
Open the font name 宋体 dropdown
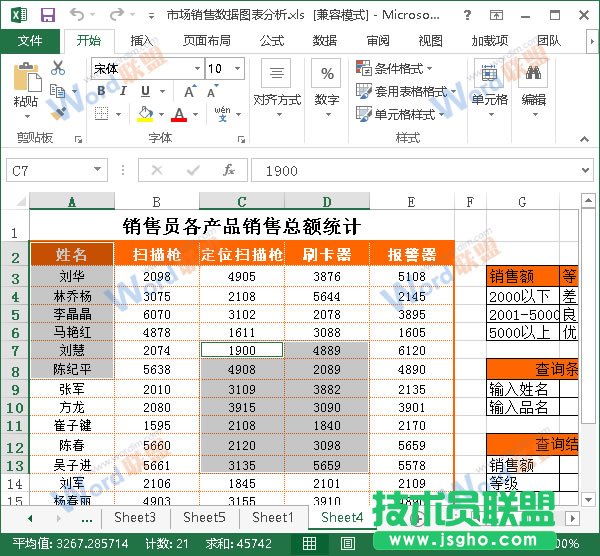pyautogui.click(x=197, y=68)
